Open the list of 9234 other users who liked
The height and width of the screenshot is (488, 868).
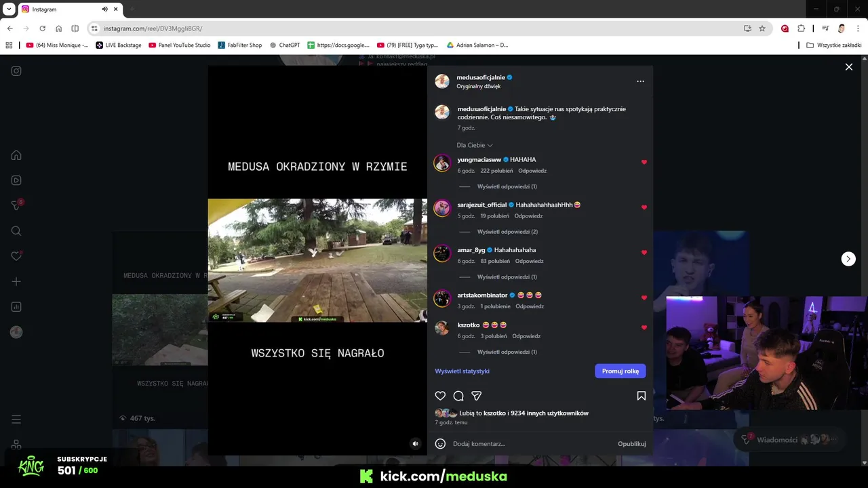pyautogui.click(x=549, y=413)
